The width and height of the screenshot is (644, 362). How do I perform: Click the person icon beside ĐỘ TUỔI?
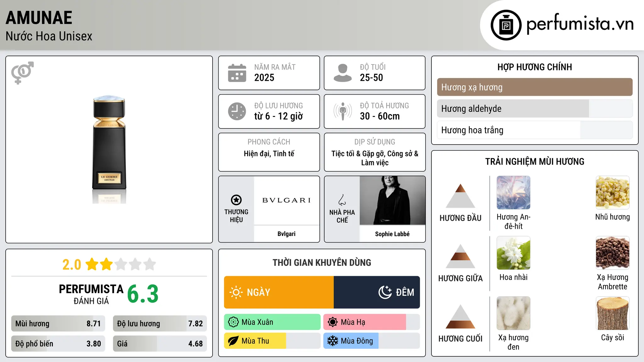tap(343, 73)
